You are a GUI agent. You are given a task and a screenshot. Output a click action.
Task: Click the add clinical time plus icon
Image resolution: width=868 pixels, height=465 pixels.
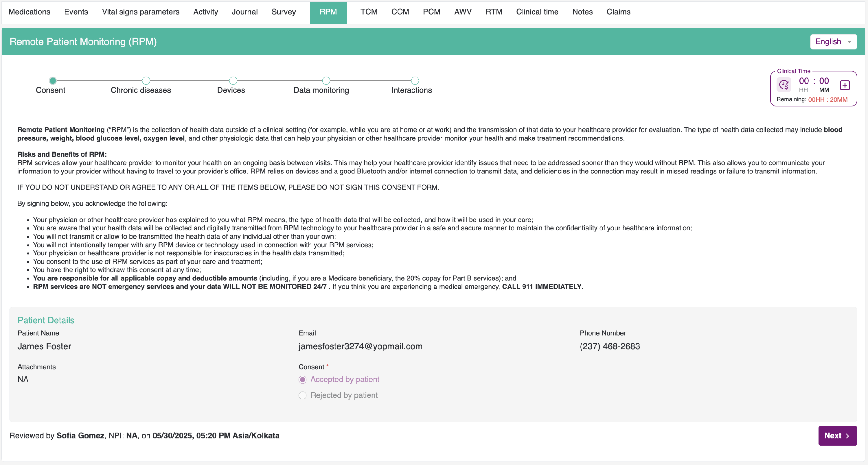click(x=845, y=85)
